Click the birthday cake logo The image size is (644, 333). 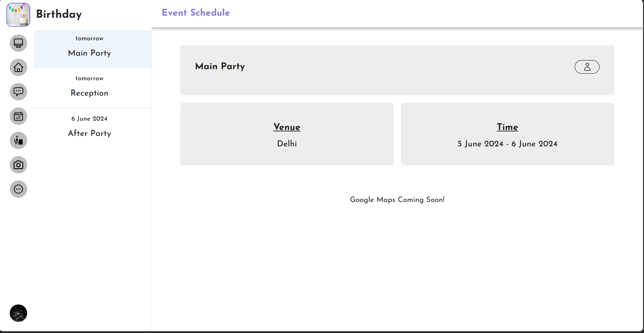[x=18, y=14]
